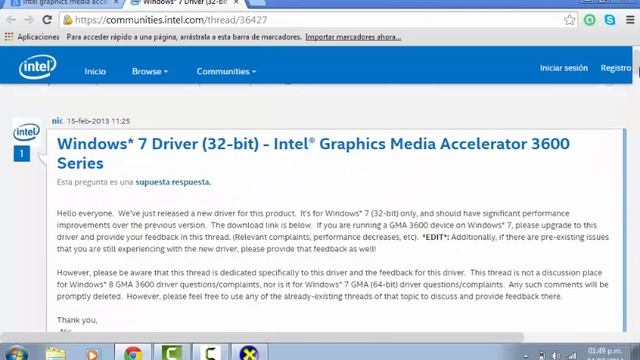Open the author nic profile link
Image resolution: width=640 pixels, height=360 pixels.
coord(57,121)
